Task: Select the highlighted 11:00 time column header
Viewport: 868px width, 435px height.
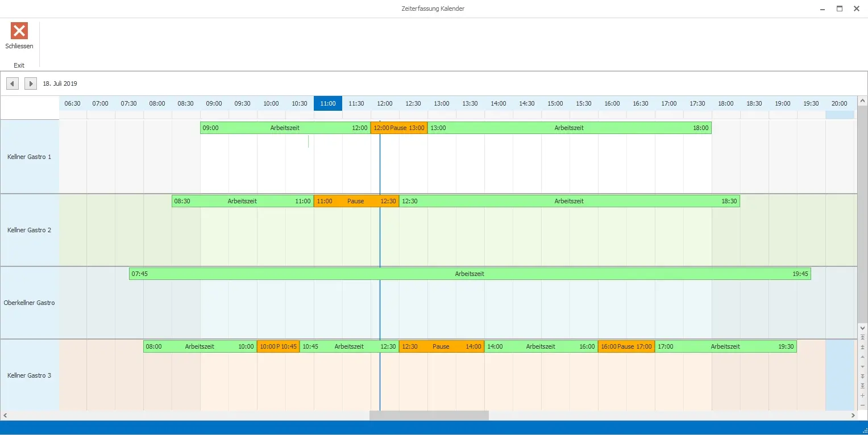Action: (x=327, y=103)
